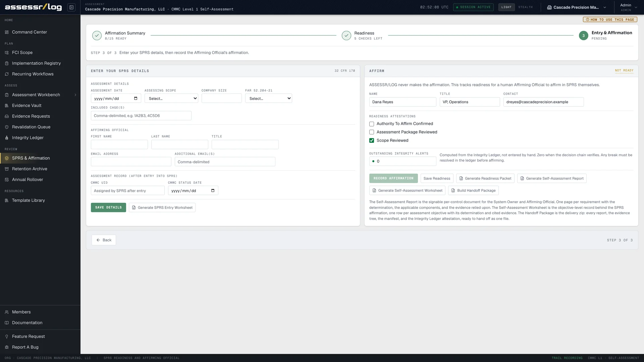
Task: Open How To Use This Page help
Action: [x=610, y=19]
